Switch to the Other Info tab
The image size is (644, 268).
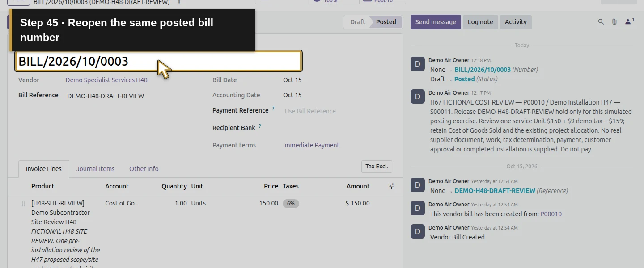[144, 169]
